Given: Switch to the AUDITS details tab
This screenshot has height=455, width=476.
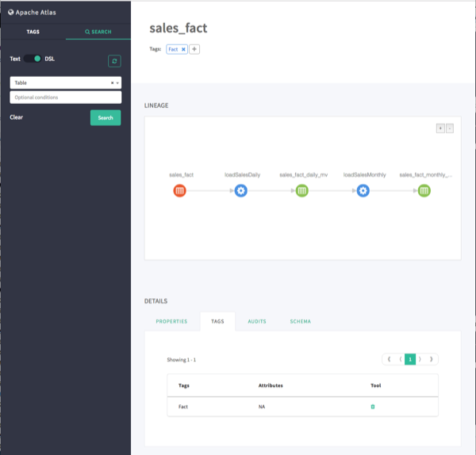Looking at the screenshot, I should pyautogui.click(x=257, y=321).
